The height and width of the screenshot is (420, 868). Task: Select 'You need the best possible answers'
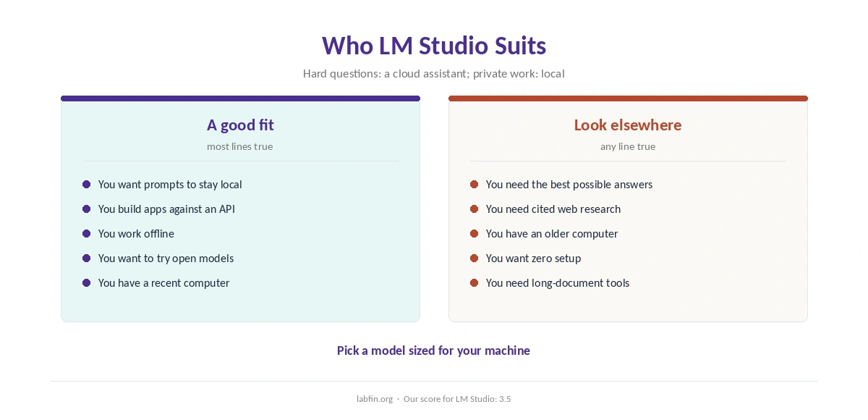[569, 185]
